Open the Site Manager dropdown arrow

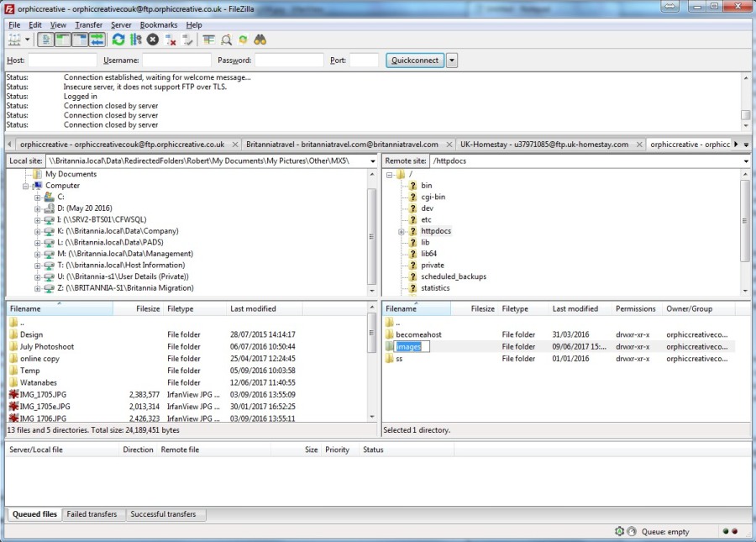(x=28, y=40)
